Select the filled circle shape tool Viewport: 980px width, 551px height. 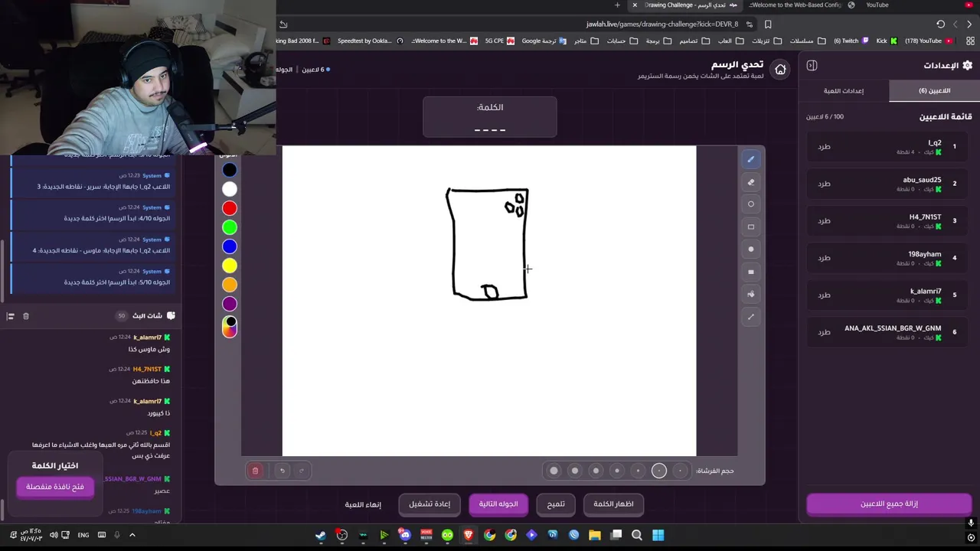pos(750,249)
